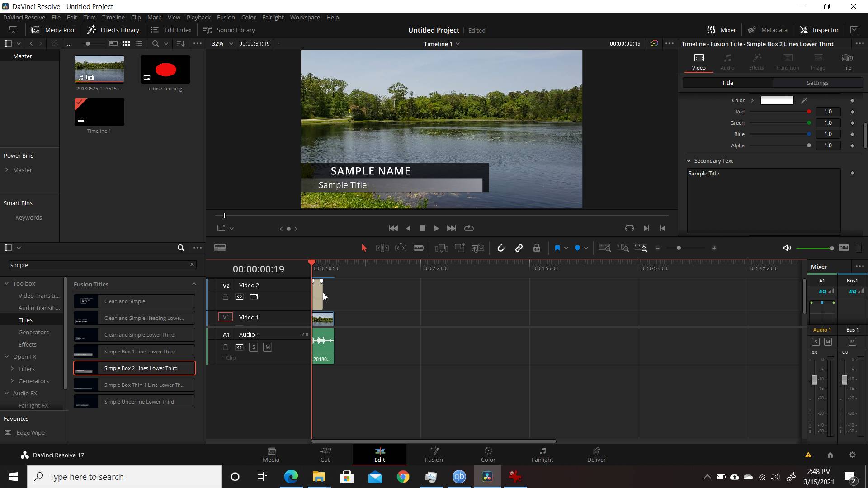Screen dimensions: 868x488
Task: Click the blue Marker icon
Action: (577, 248)
